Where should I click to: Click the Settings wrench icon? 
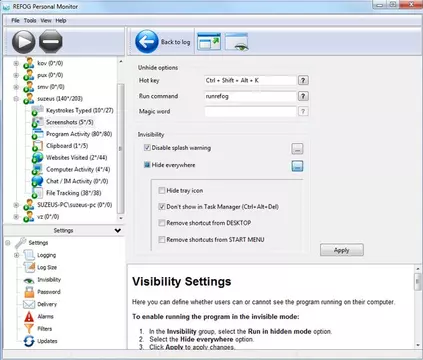tap(20, 243)
